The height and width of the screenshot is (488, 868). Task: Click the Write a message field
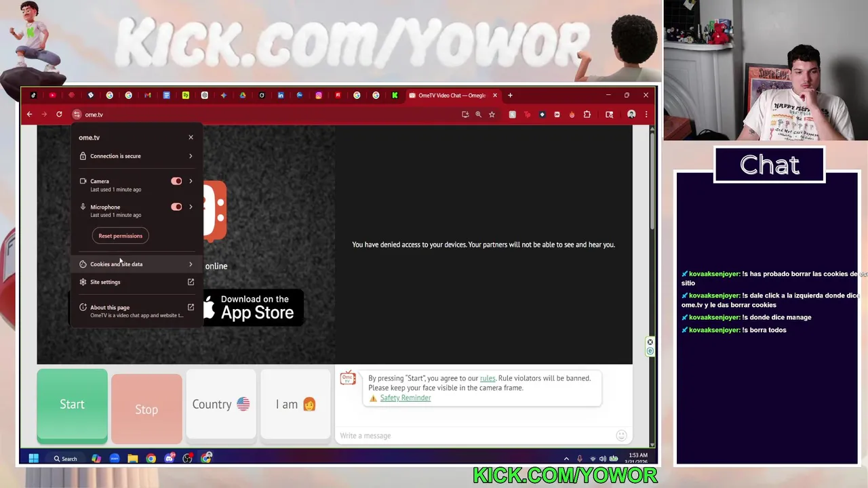tap(475, 436)
